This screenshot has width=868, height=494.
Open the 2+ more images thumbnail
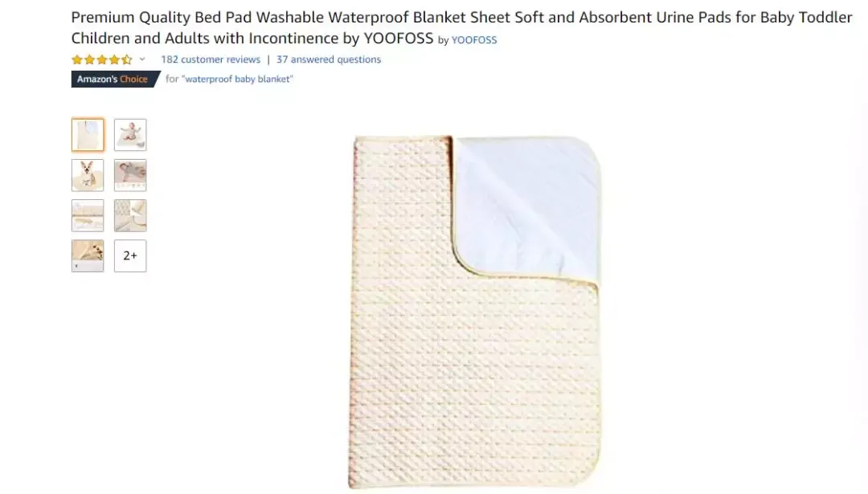pos(130,255)
